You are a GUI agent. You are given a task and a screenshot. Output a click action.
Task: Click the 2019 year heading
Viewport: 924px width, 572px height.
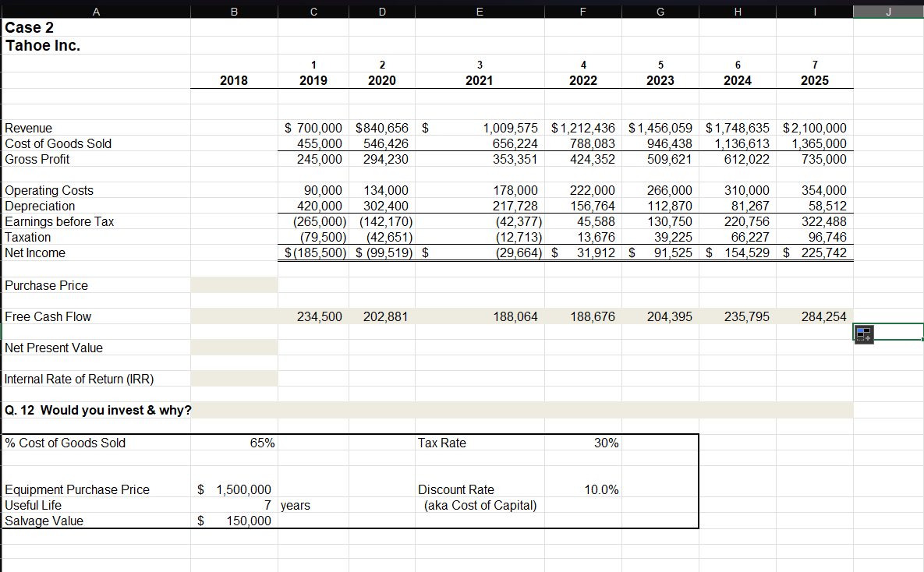point(313,81)
